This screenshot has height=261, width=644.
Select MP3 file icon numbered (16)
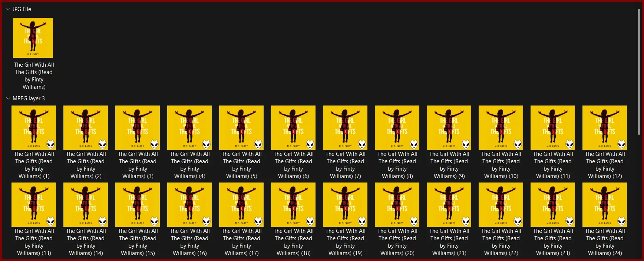189,205
